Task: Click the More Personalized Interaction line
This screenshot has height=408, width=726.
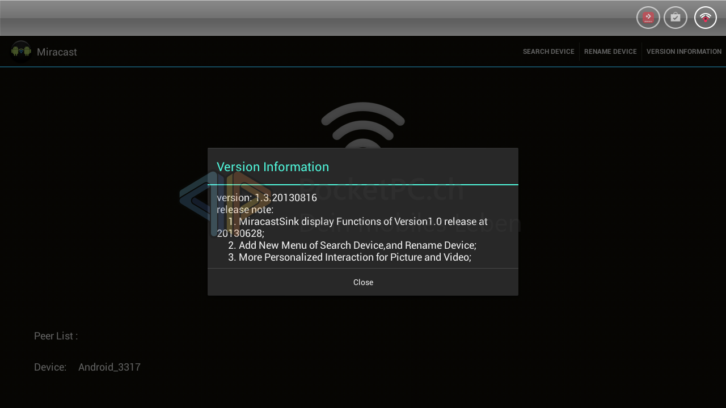Action: (350, 257)
